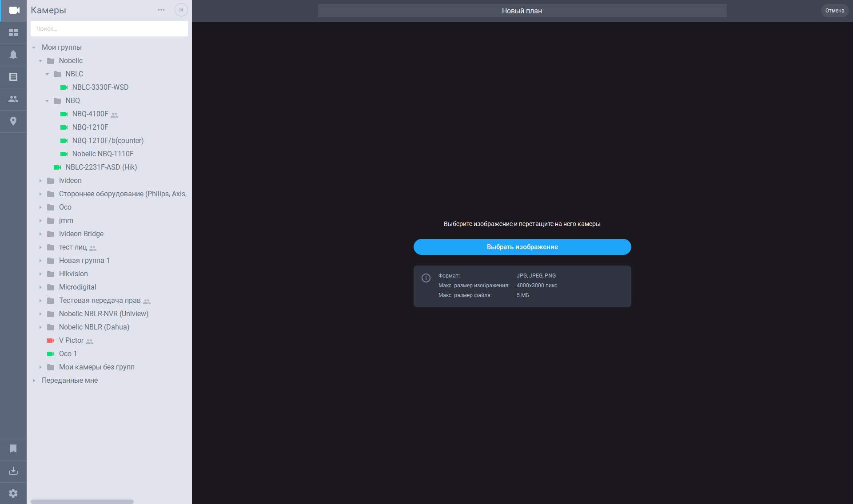Click green camera icon next to Oco 1
The height and width of the screenshot is (504, 853).
pos(51,354)
